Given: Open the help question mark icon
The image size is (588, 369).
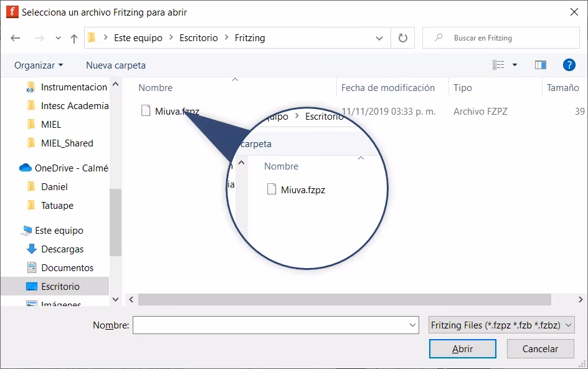Looking at the screenshot, I should pyautogui.click(x=568, y=65).
